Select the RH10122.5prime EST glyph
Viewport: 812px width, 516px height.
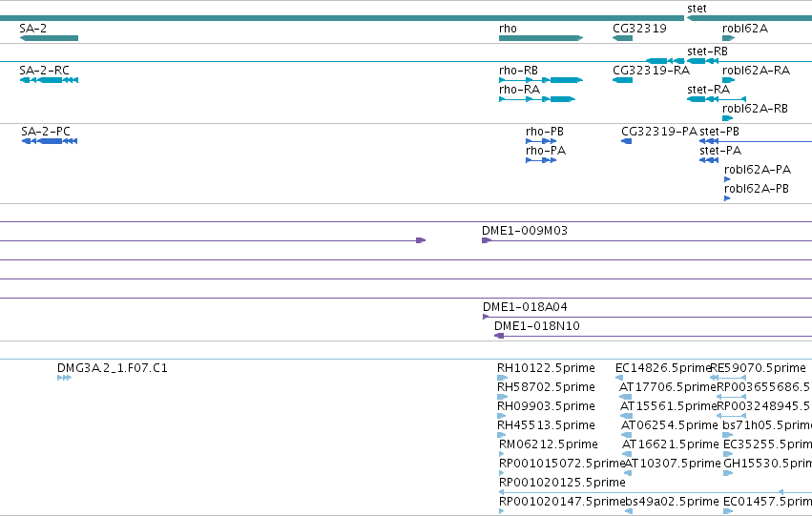click(502, 378)
